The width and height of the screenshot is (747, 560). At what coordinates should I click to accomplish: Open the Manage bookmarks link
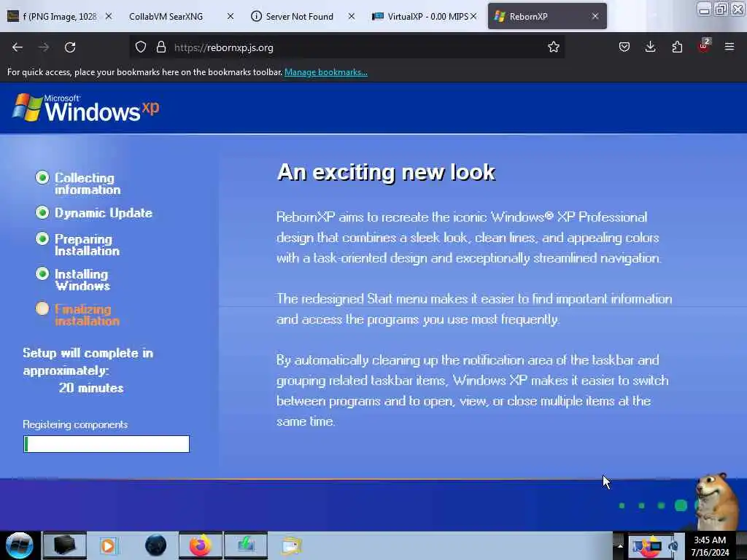tap(326, 72)
